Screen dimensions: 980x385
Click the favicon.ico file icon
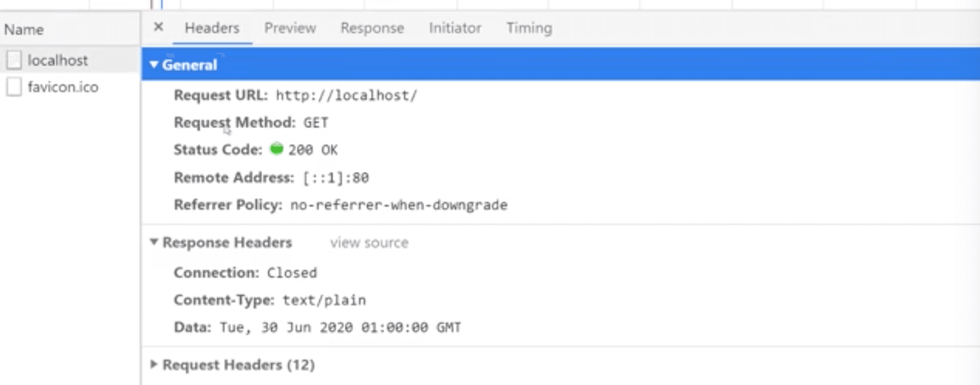14,87
